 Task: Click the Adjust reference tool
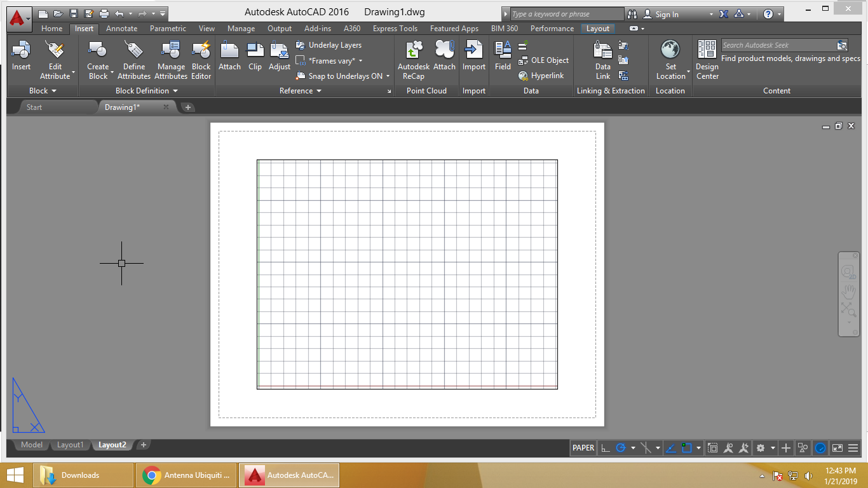pyautogui.click(x=280, y=56)
